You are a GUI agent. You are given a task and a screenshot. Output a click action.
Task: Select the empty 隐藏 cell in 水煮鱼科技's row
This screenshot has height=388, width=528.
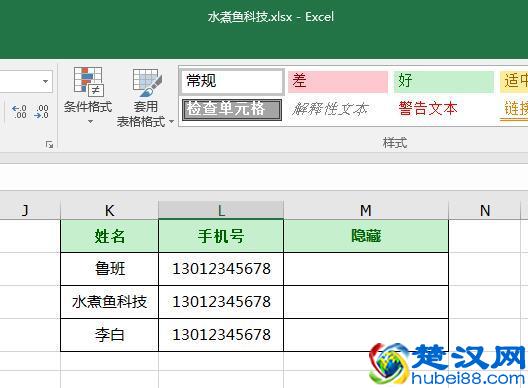[366, 302]
